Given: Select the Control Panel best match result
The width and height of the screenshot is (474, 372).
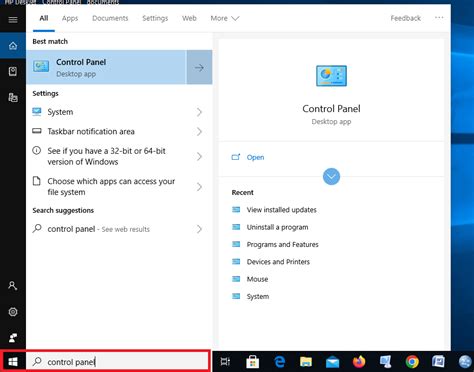Looking at the screenshot, I should click(x=106, y=67).
